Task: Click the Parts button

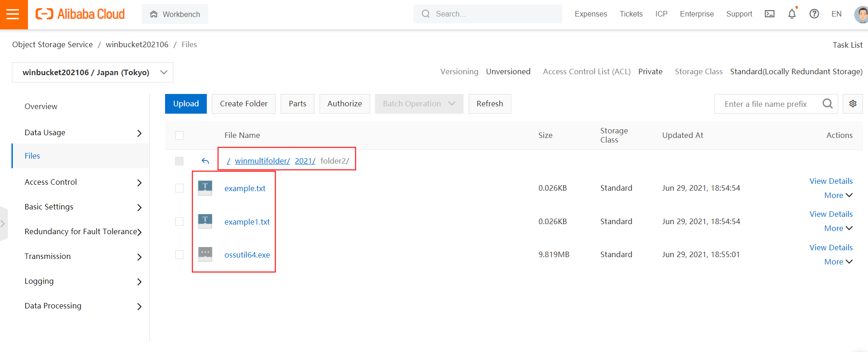Action: point(297,104)
